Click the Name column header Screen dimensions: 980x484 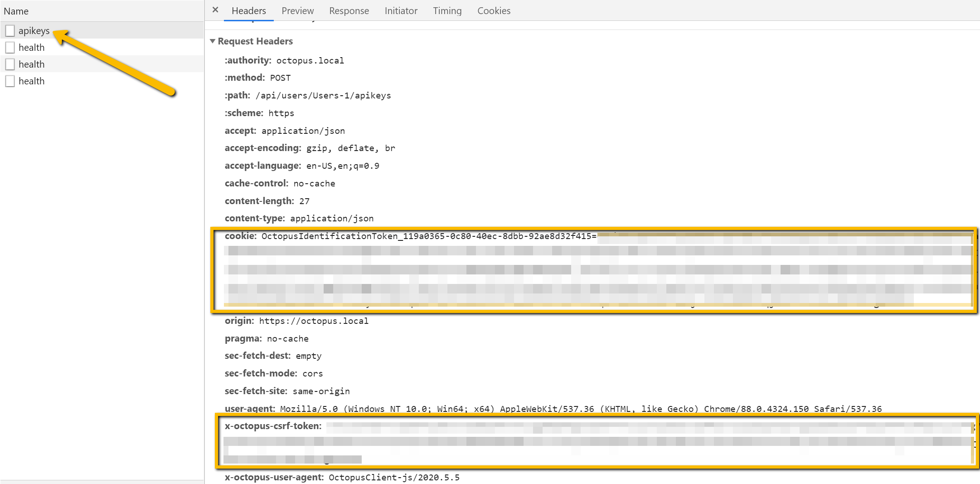coord(16,11)
